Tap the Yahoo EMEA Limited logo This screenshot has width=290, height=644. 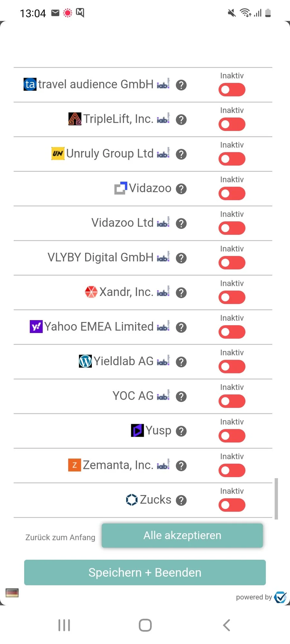(36, 327)
